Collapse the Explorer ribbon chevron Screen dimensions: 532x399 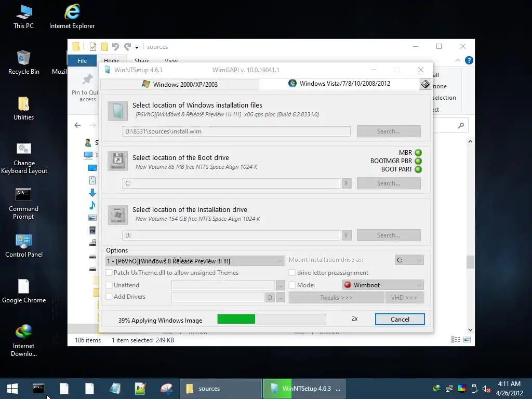[x=457, y=60]
